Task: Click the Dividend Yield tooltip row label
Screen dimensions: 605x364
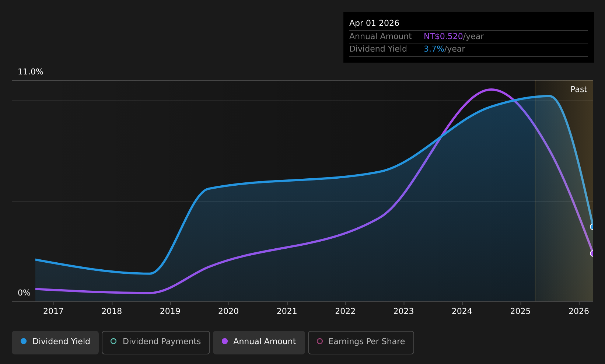Action: [378, 49]
